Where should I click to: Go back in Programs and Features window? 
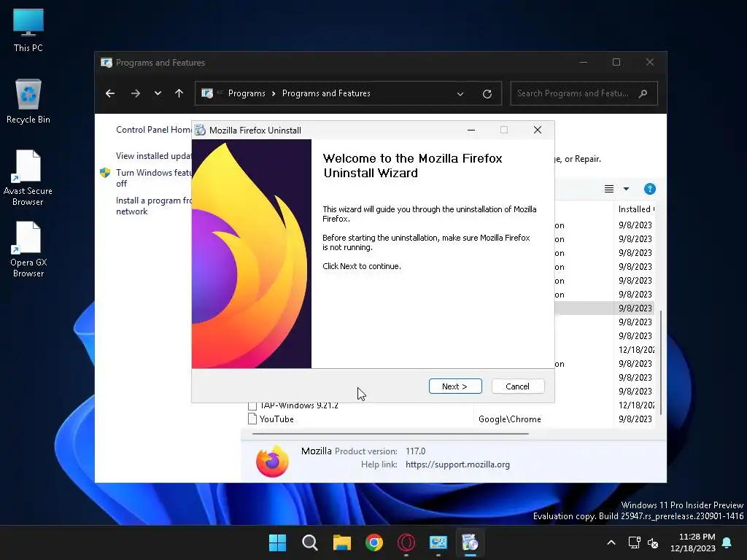[110, 93]
